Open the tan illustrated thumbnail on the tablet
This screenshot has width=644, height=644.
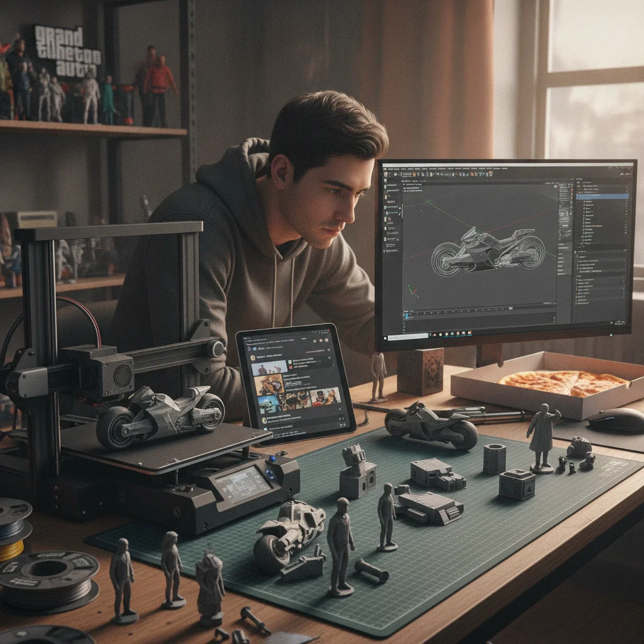(269, 385)
